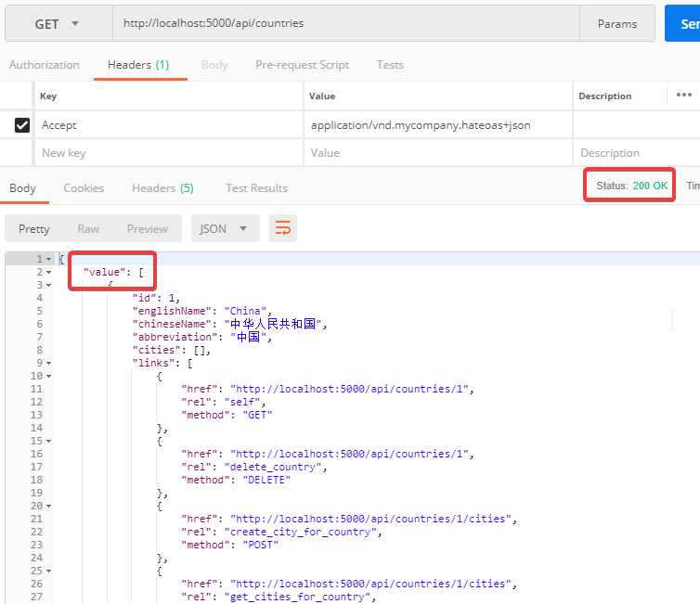700x604 pixels.
Task: Open the request Tests tab
Action: pyautogui.click(x=390, y=65)
